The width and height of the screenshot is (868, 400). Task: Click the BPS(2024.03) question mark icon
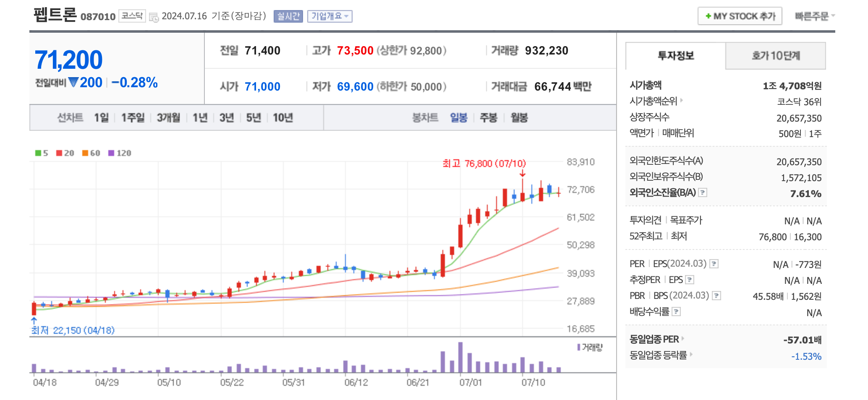pyautogui.click(x=716, y=295)
